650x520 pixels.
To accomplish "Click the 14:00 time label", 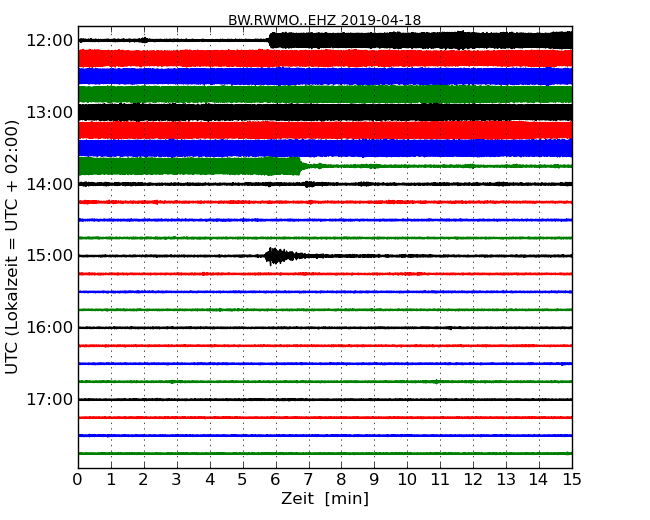I will [x=49, y=184].
